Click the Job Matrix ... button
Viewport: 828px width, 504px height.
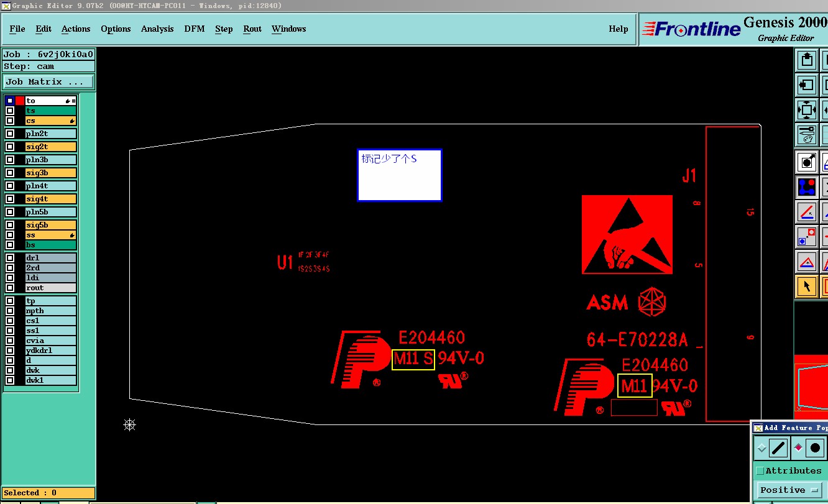point(48,81)
